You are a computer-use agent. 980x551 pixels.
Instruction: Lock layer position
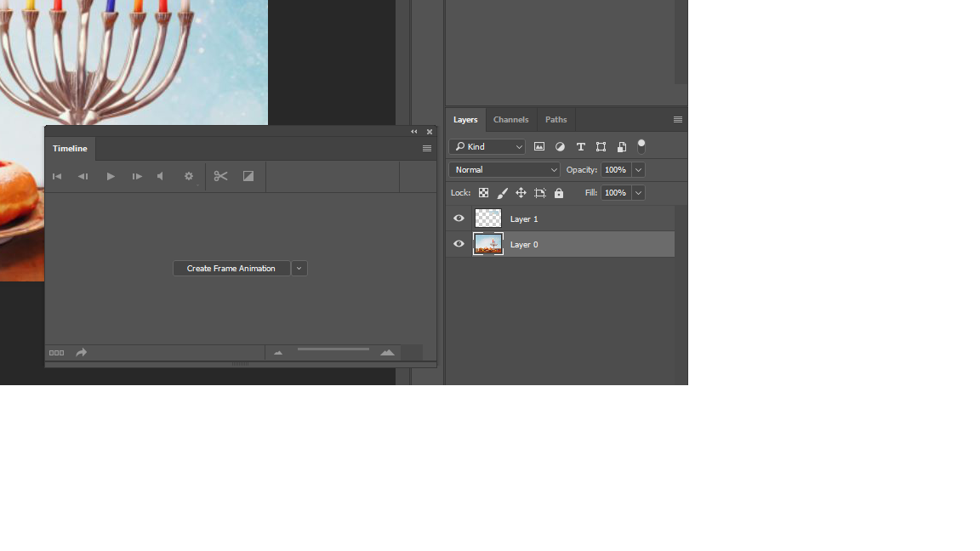tap(521, 193)
